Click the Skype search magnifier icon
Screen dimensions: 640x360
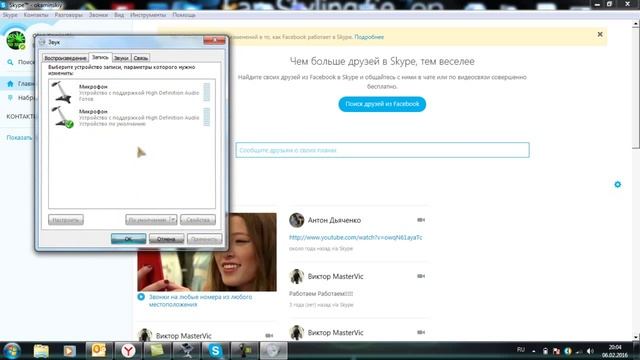(x=10, y=62)
